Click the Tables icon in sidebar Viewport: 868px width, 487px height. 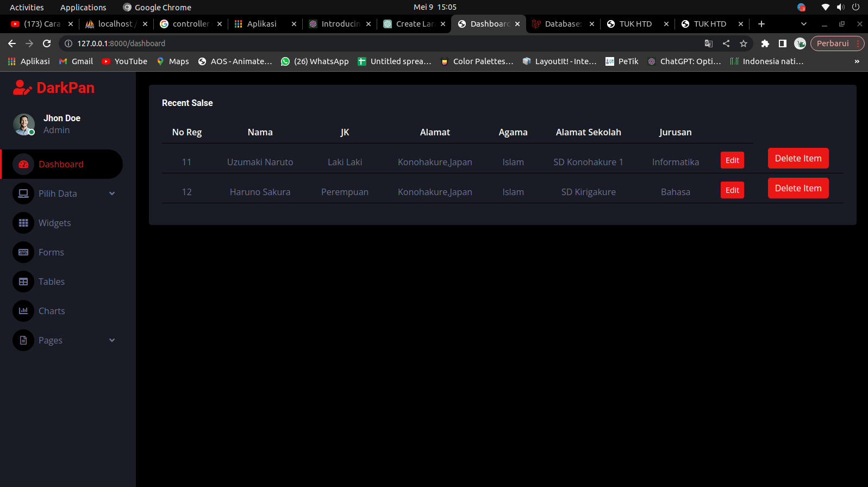tap(23, 282)
